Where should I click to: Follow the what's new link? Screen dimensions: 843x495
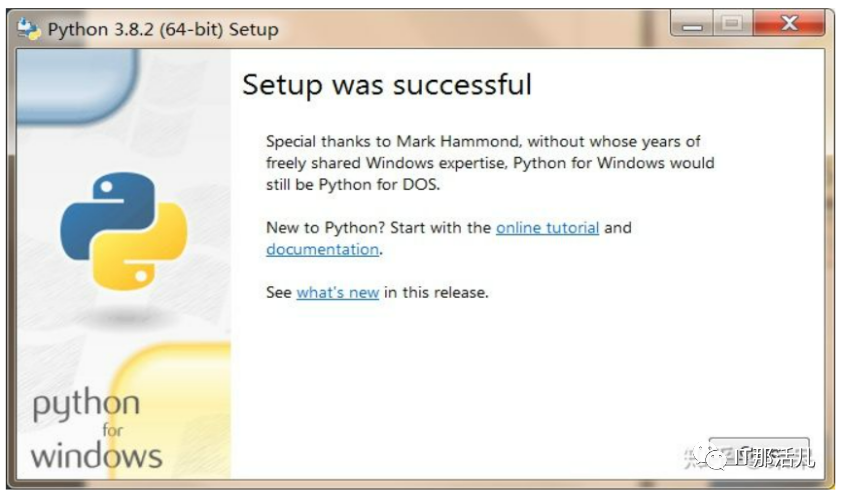coord(337,293)
